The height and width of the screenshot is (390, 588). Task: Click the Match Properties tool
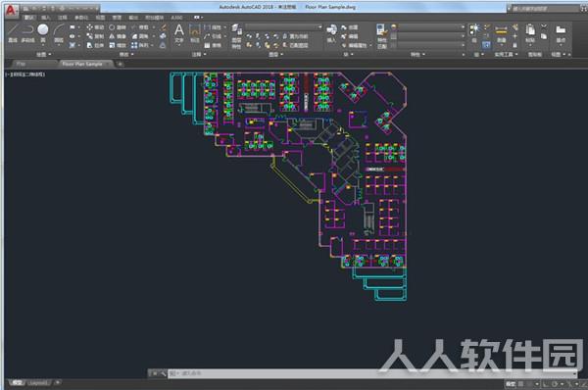click(x=382, y=36)
